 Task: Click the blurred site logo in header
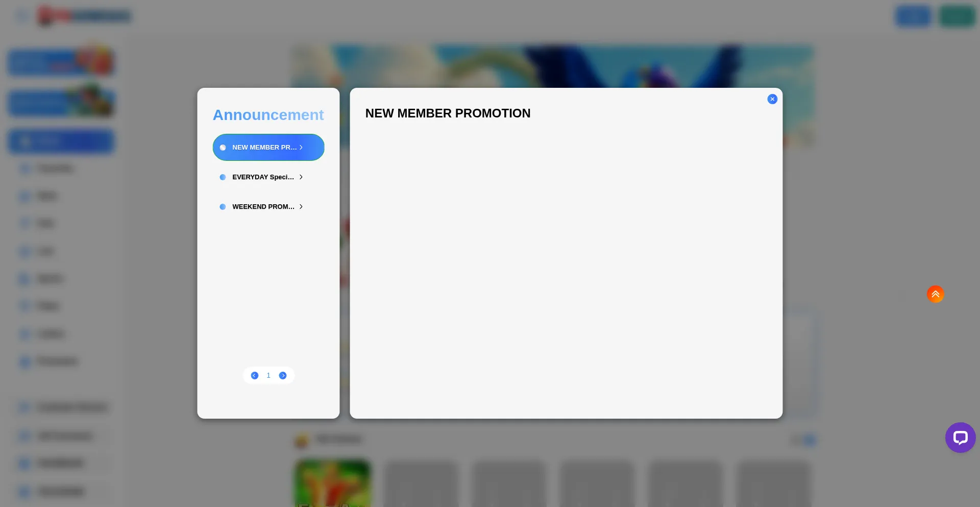(x=85, y=16)
